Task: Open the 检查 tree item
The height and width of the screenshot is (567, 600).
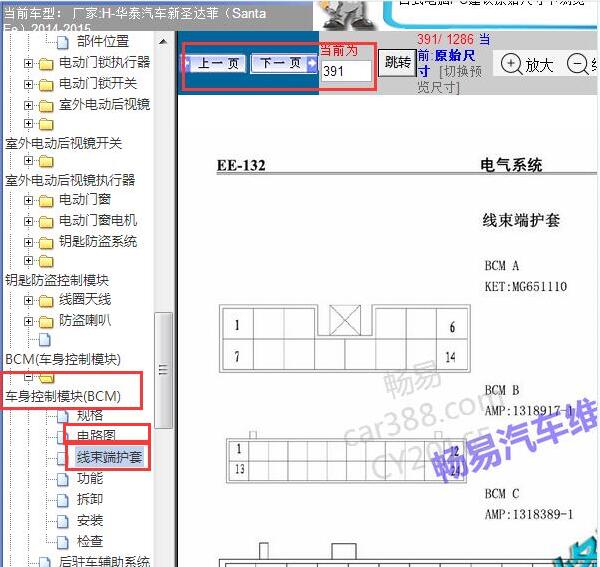Action: [90, 542]
